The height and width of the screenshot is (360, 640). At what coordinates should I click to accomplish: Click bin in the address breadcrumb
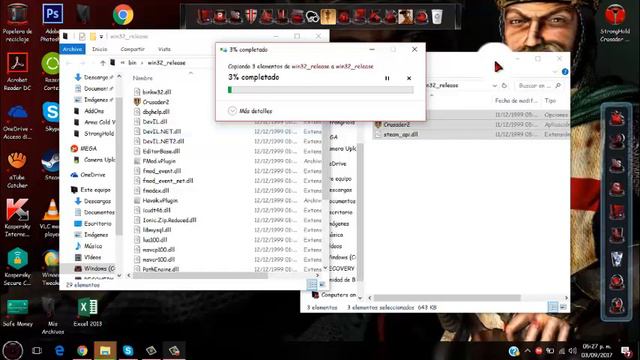(132, 63)
